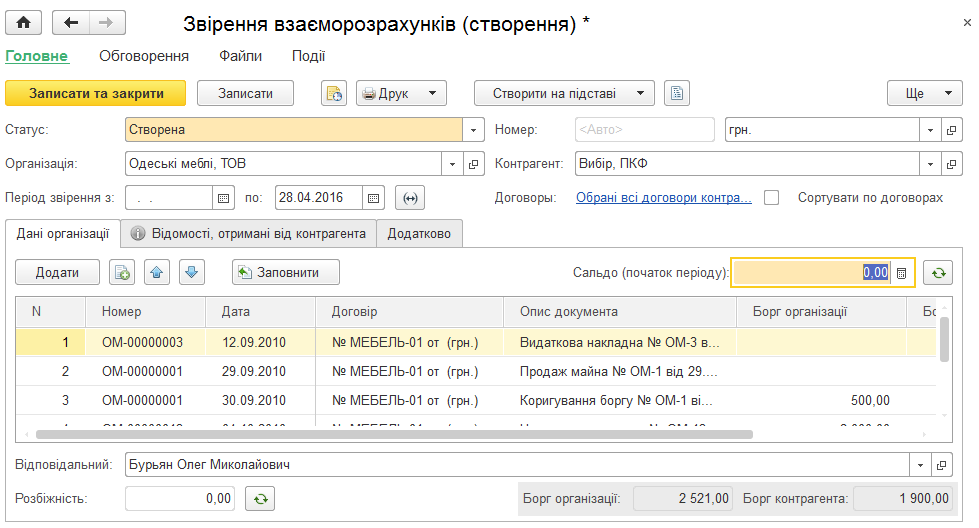Image resolution: width=979 pixels, height=528 pixels.
Task: Expand the Контрагент dropdown
Action: (x=930, y=164)
